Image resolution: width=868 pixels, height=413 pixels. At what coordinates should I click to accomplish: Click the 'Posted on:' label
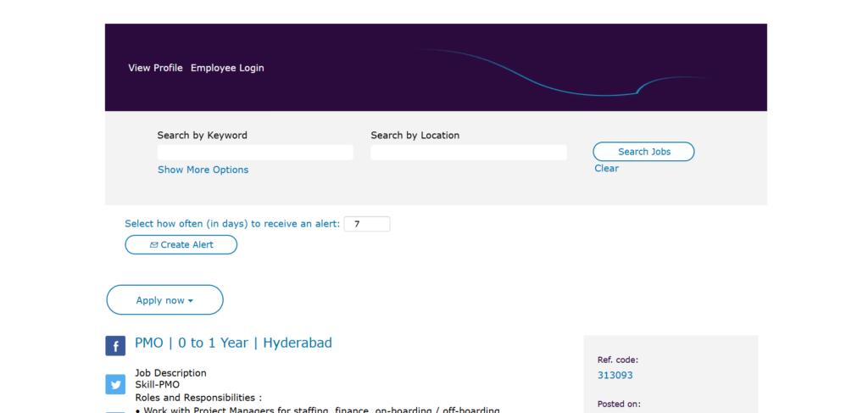point(619,404)
